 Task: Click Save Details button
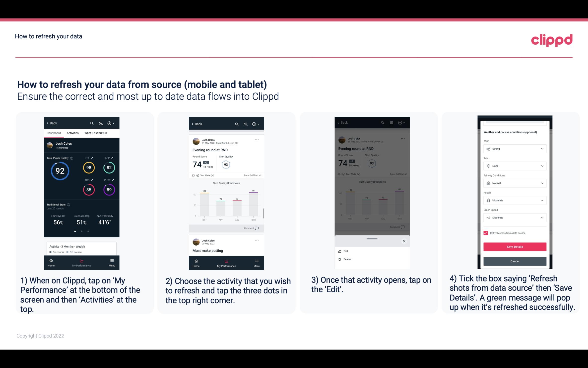tap(515, 247)
